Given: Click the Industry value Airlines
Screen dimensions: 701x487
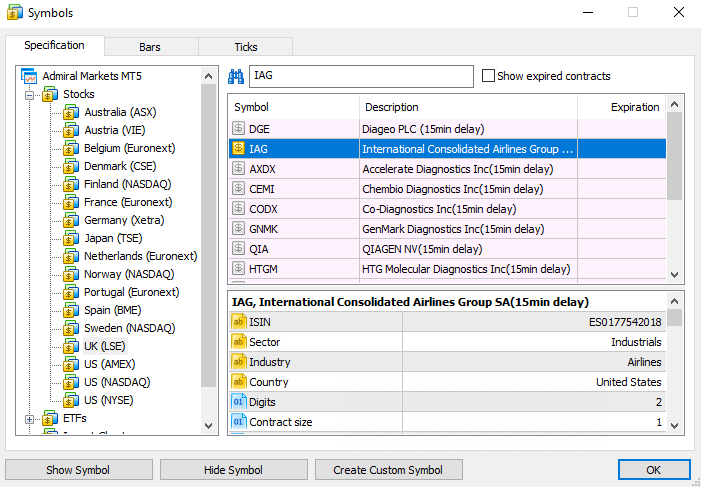Looking at the screenshot, I should [644, 362].
